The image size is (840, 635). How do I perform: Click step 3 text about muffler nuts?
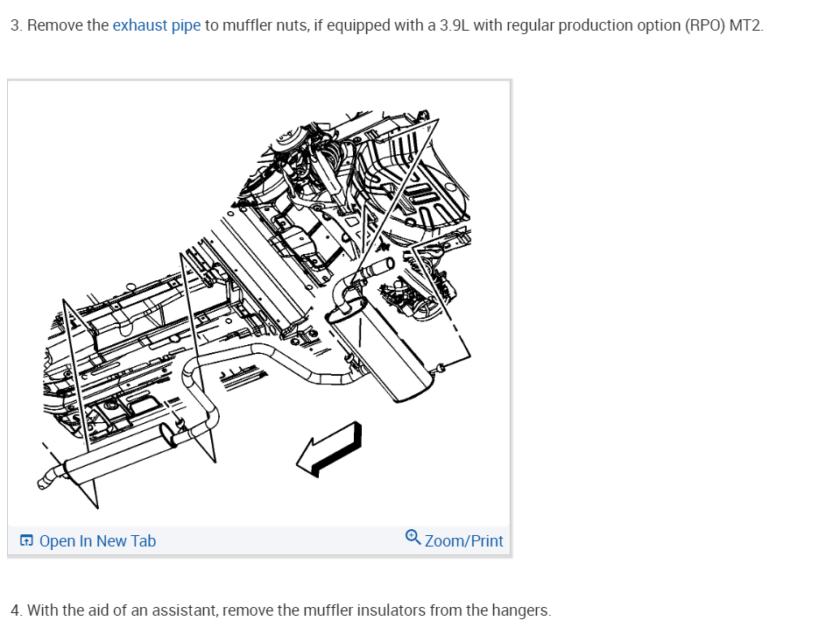click(x=387, y=25)
